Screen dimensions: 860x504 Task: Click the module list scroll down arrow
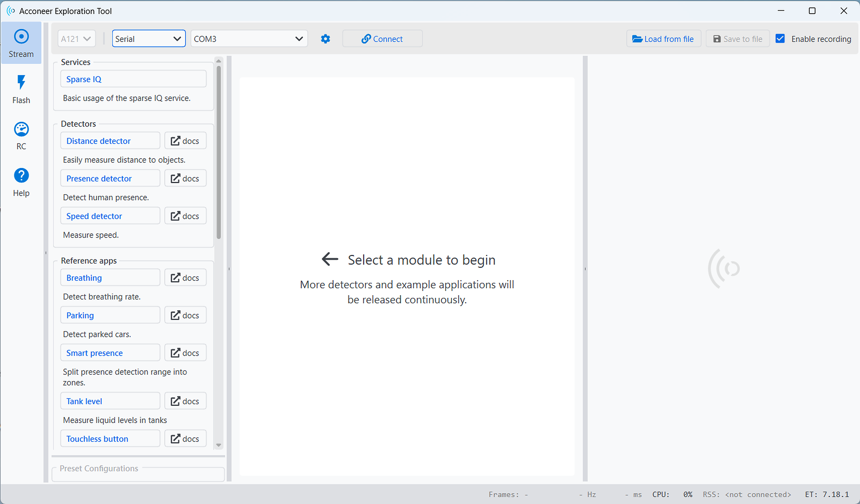click(x=219, y=445)
